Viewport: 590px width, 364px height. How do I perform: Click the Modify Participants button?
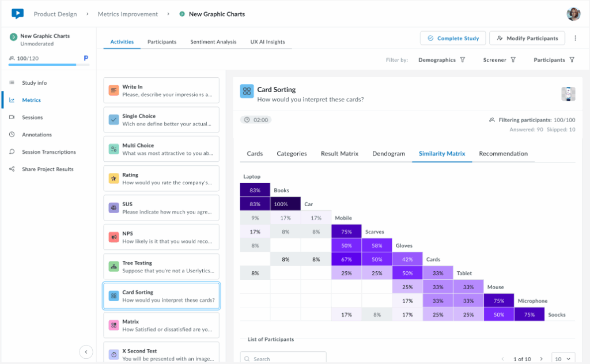pos(527,37)
